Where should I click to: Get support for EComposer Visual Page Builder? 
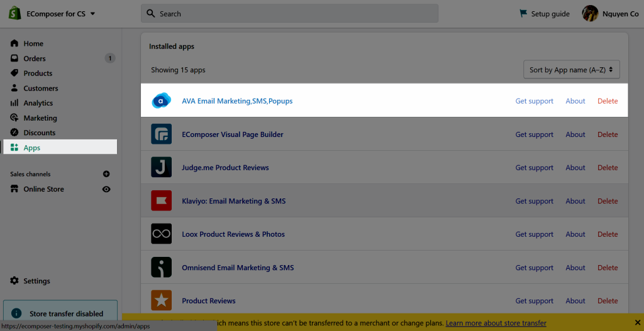535,134
